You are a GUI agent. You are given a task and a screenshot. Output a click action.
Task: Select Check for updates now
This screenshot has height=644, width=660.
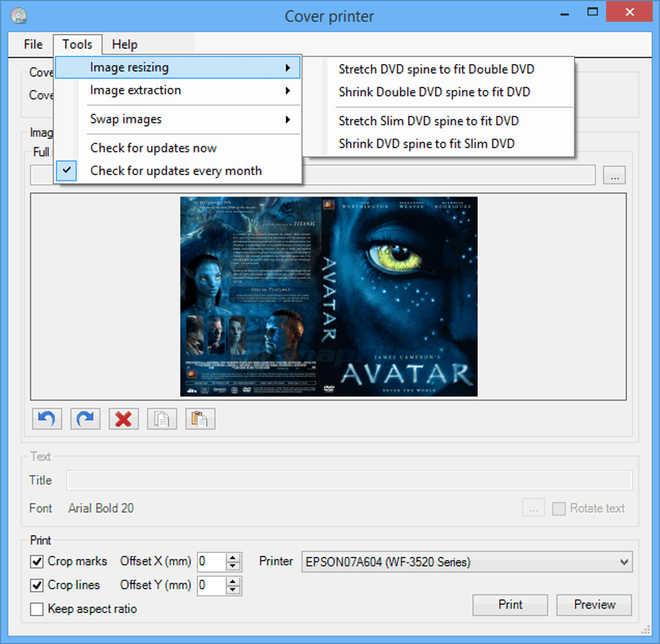pyautogui.click(x=178, y=148)
